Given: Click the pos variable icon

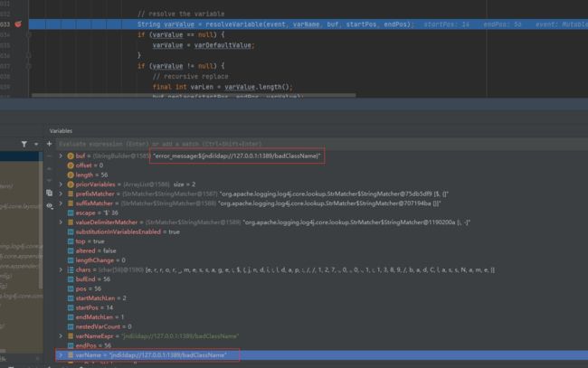Looking at the screenshot, I should tap(71, 288).
